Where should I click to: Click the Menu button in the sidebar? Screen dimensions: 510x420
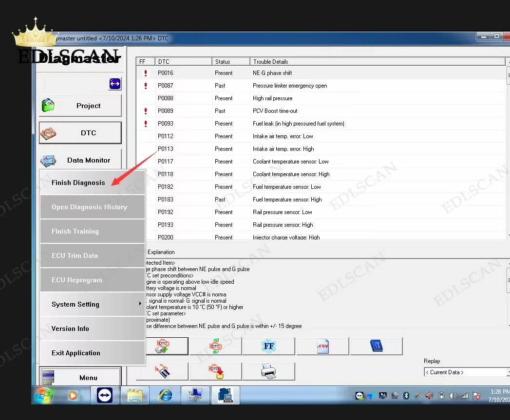pos(80,377)
